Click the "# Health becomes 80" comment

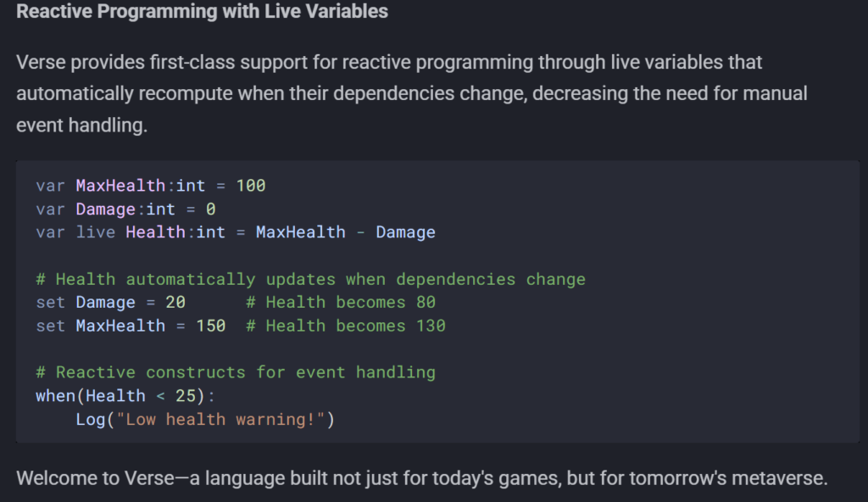(x=341, y=302)
